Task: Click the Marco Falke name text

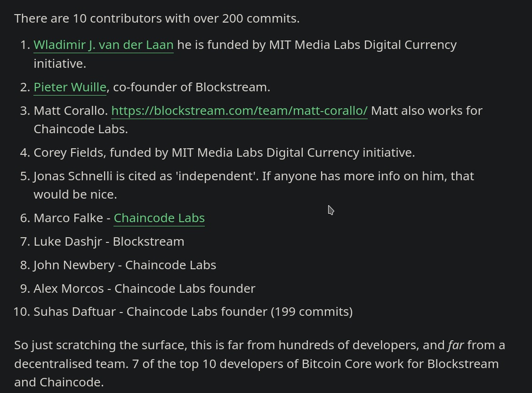Action: [x=68, y=218]
